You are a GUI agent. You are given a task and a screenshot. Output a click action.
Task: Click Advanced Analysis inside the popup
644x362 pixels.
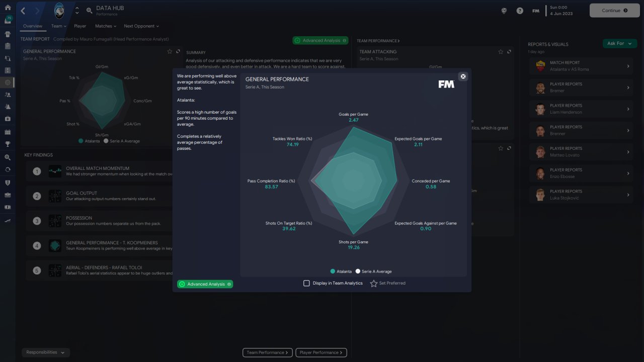point(205,284)
